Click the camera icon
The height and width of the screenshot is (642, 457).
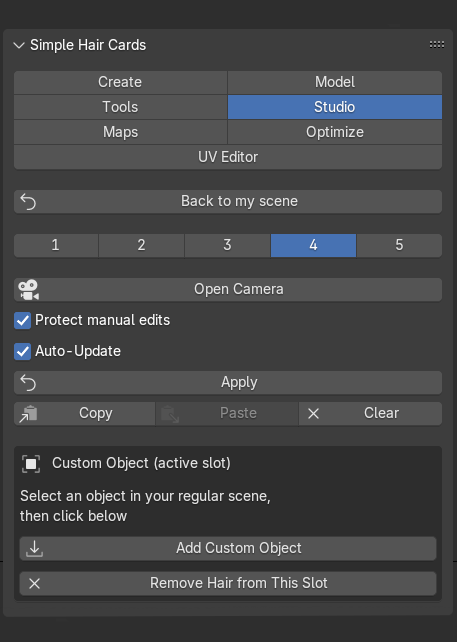pos(28,289)
